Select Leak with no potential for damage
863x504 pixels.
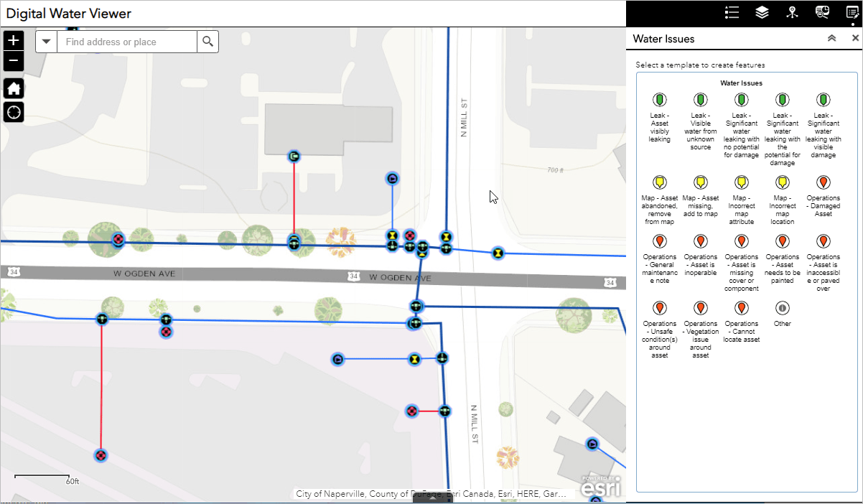[x=742, y=126]
